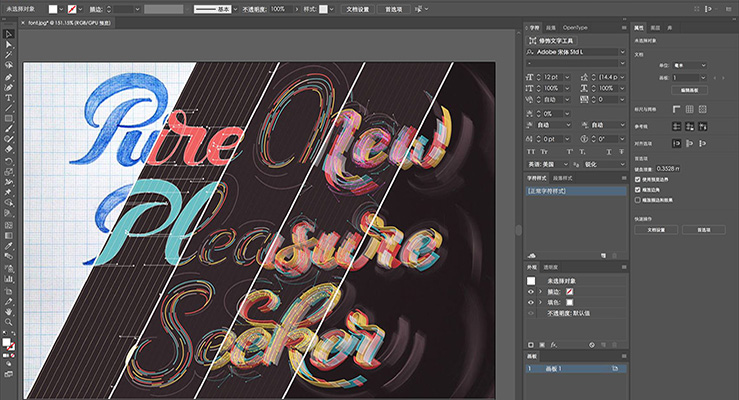
Task: Select the Zoom tool in toolbar
Action: click(8, 320)
